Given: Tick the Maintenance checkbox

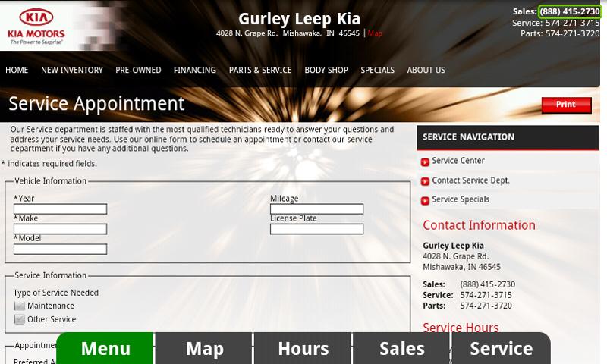Looking at the screenshot, I should click(20, 306).
